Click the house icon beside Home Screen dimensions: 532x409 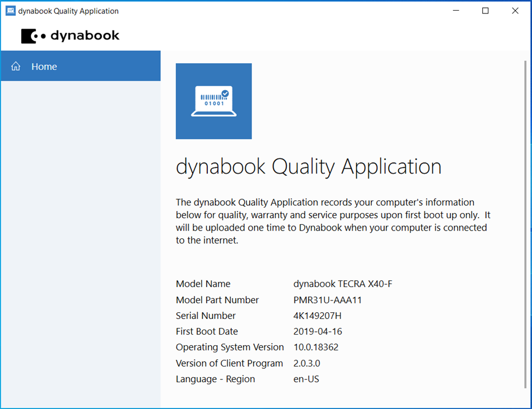[x=16, y=66]
